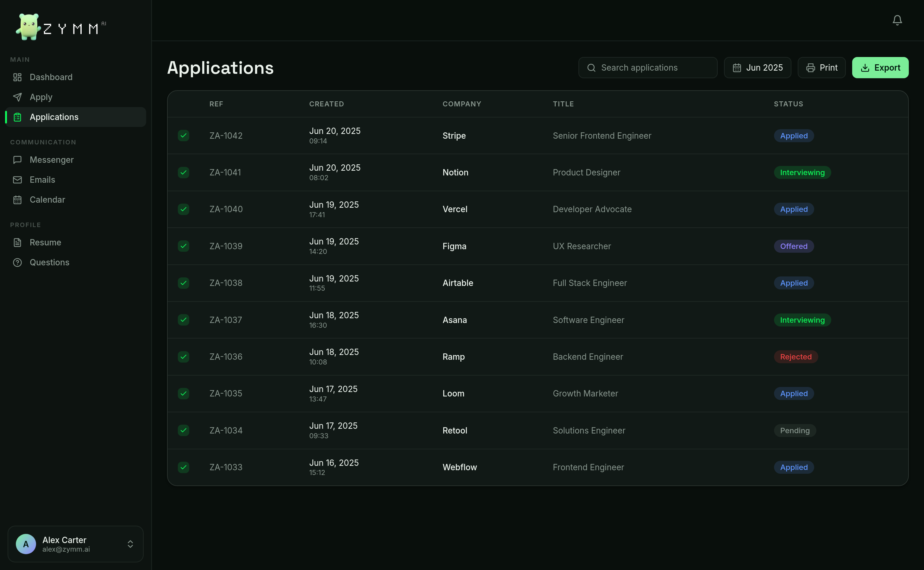The height and width of the screenshot is (570, 924).
Task: Click the Apply paper plane icon
Action: [x=17, y=97]
